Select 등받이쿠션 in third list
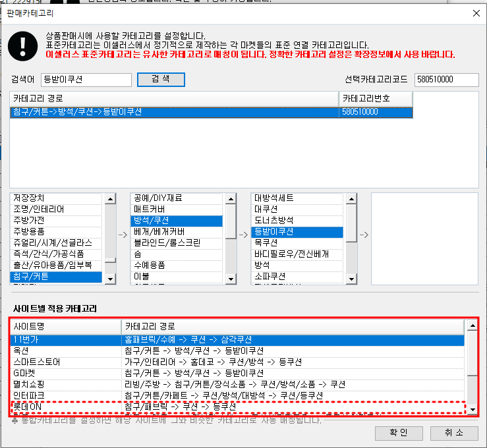Image resolution: width=487 pixels, height=448 pixels. [297, 232]
